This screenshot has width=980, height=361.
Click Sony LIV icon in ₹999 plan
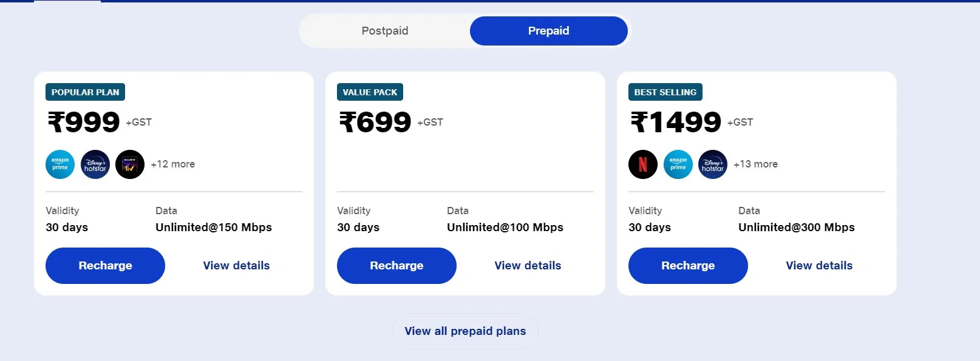[x=130, y=164]
